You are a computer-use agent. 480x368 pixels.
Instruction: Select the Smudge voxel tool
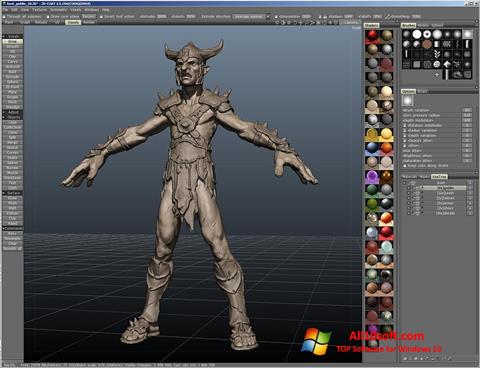[13, 107]
